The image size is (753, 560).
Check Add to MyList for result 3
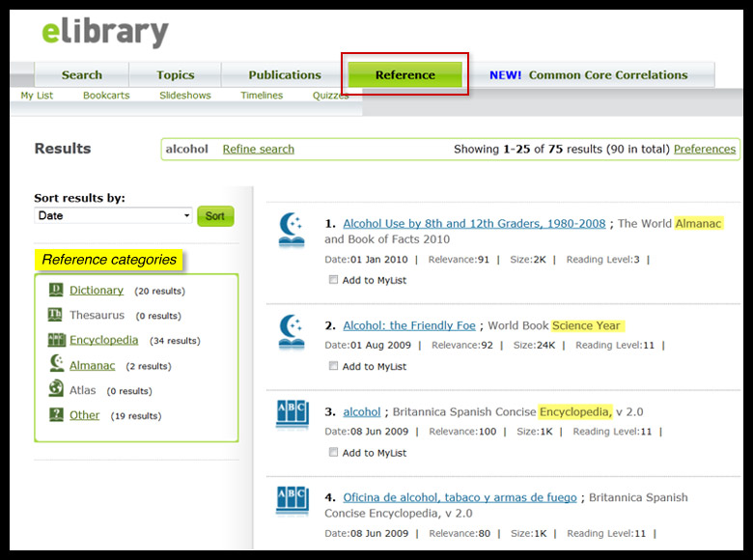click(333, 452)
